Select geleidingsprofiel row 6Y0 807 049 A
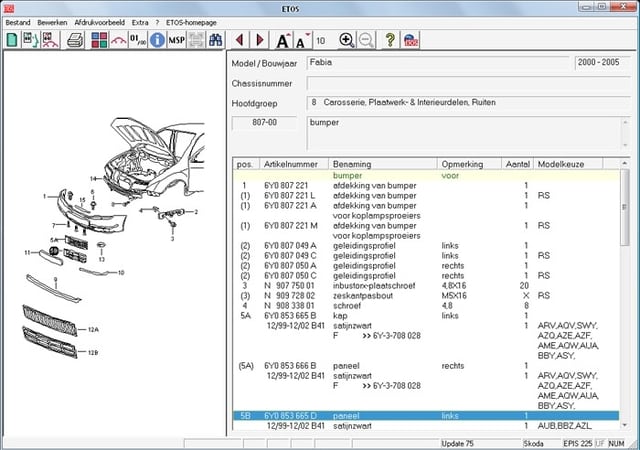This screenshot has width=640, height=450. 426,245
